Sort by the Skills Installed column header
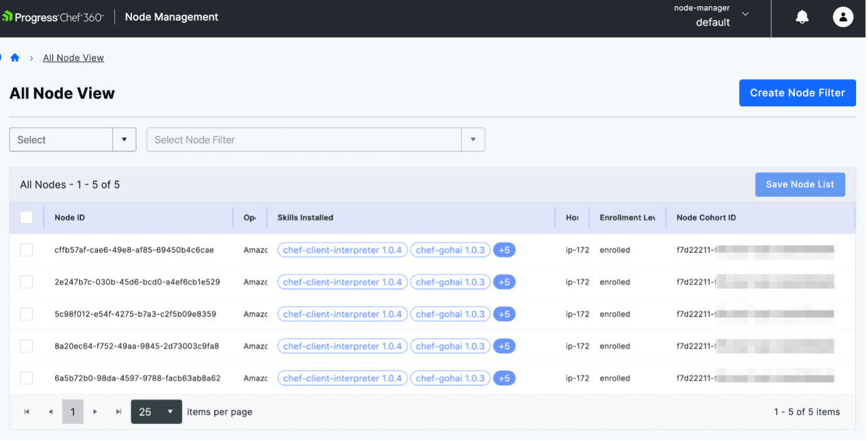 coord(305,217)
